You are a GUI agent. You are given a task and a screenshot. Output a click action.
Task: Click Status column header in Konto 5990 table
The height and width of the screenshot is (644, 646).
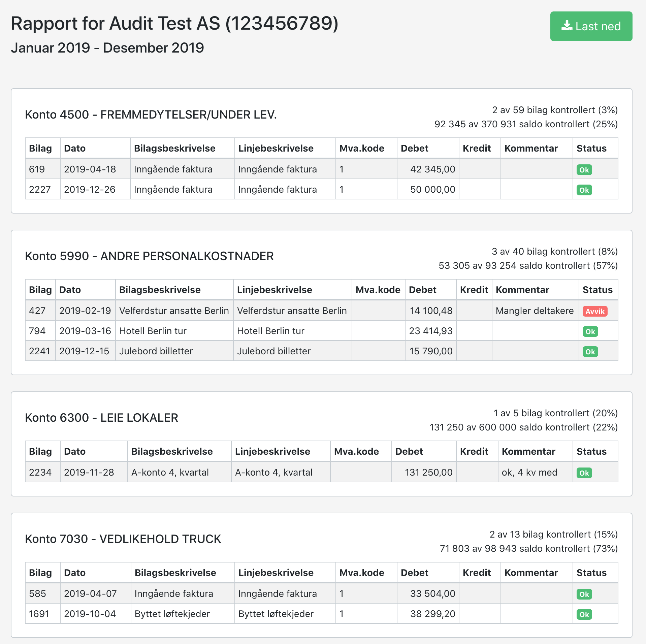[597, 290]
